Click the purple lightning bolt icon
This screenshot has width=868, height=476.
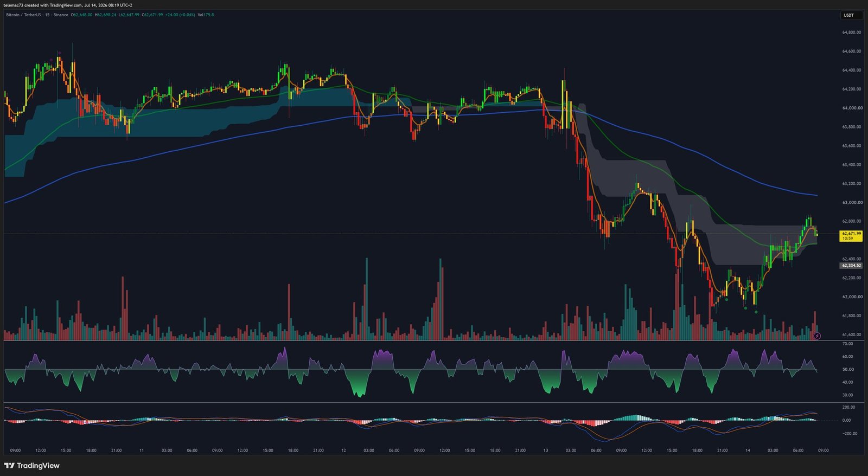[x=817, y=336]
